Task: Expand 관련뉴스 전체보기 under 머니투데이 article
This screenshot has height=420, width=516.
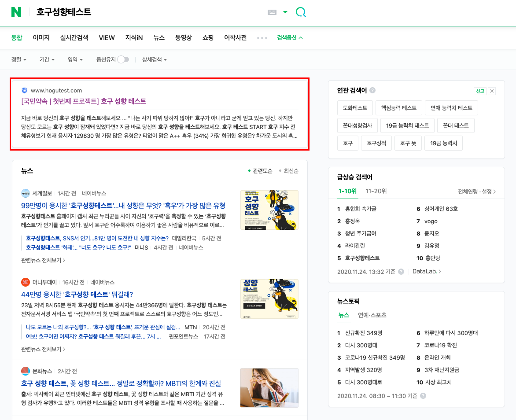Action: coord(43,349)
